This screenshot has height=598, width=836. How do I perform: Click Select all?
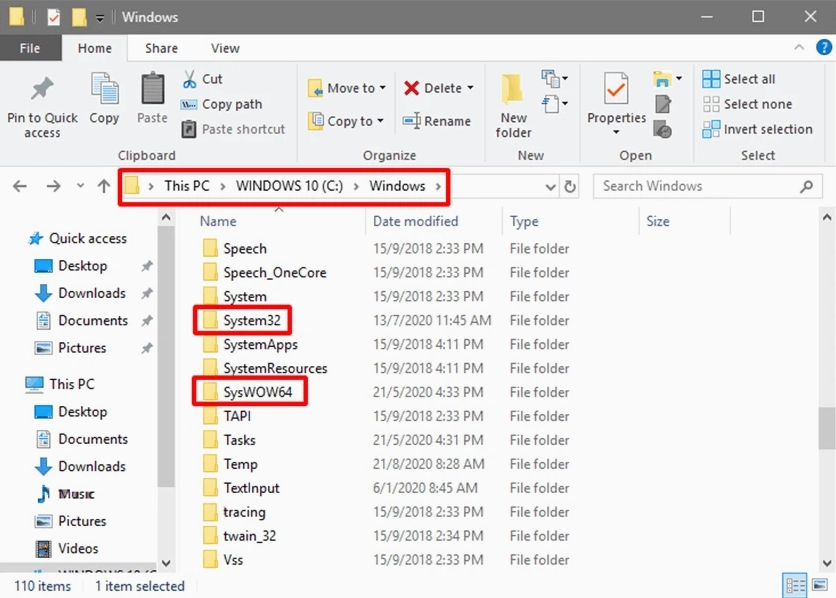pyautogui.click(x=738, y=79)
